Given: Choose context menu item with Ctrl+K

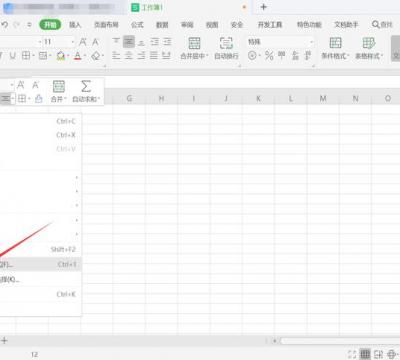Looking at the screenshot, I should (x=41, y=294).
